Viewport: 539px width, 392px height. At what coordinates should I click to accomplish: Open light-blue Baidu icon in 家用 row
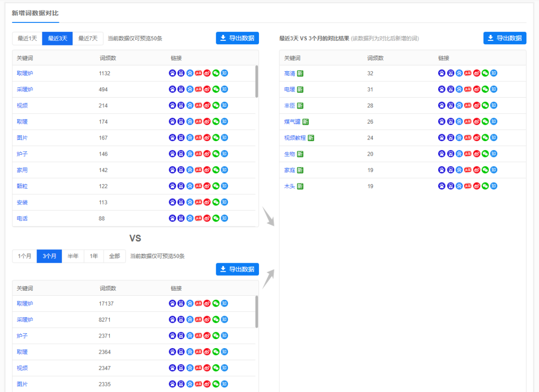tap(190, 170)
